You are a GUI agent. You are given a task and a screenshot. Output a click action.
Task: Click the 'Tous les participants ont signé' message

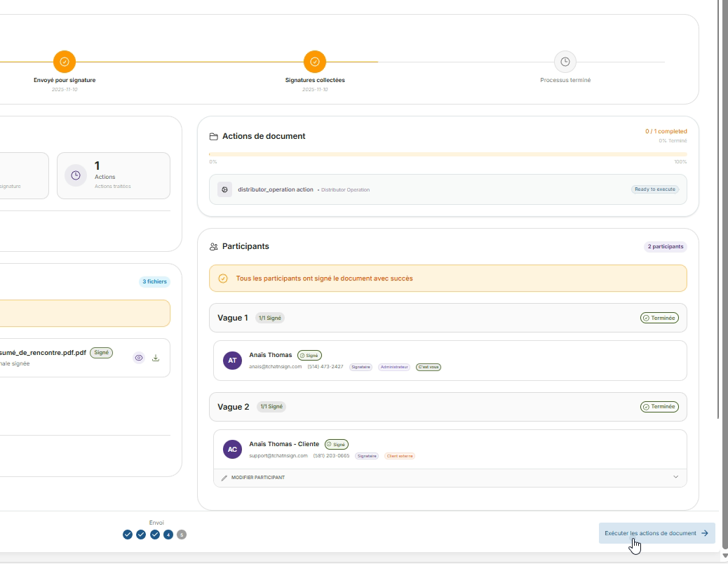(324, 278)
